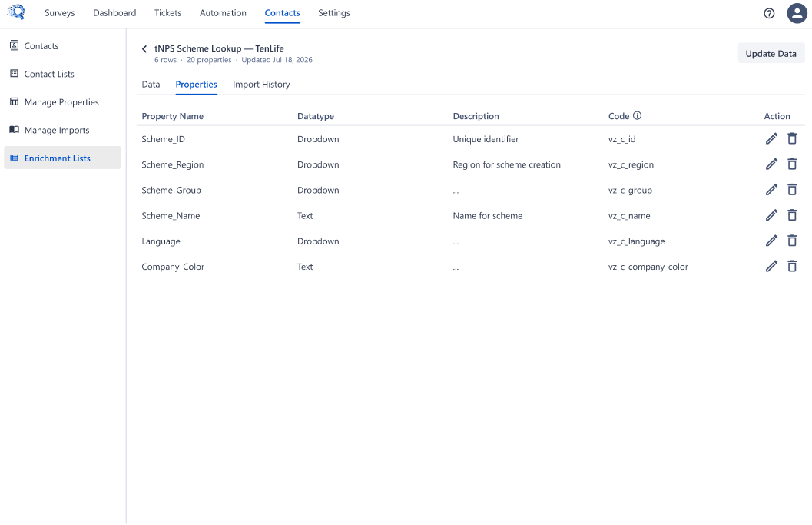Edit the Language property
Screen dimensions: 812x525
(771, 241)
